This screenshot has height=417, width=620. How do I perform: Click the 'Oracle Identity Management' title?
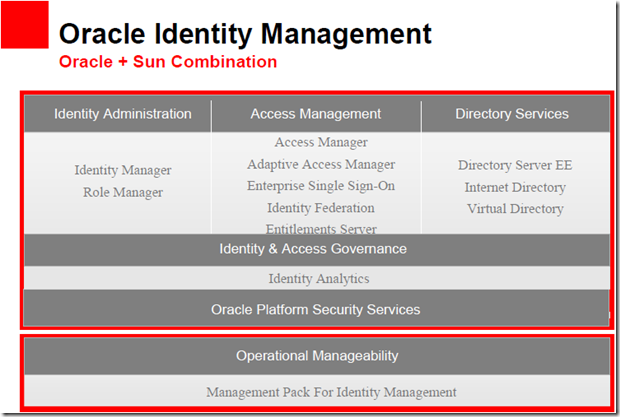(245, 35)
